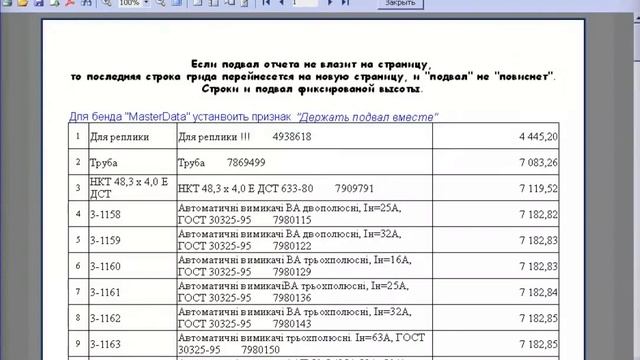This screenshot has width=640, height=360.
Task: Select code cell 3-1161
Action: (x=133, y=291)
